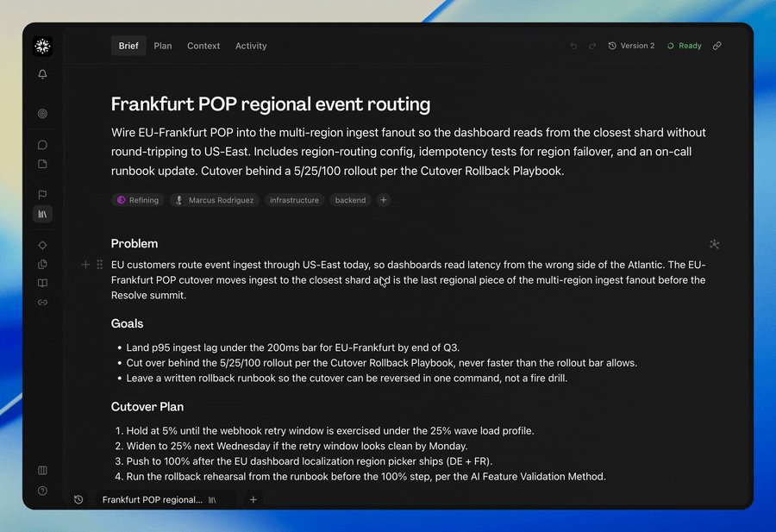The width and height of the screenshot is (776, 532).
Task: Click the redo arrow in the top bar
Action: (x=592, y=46)
